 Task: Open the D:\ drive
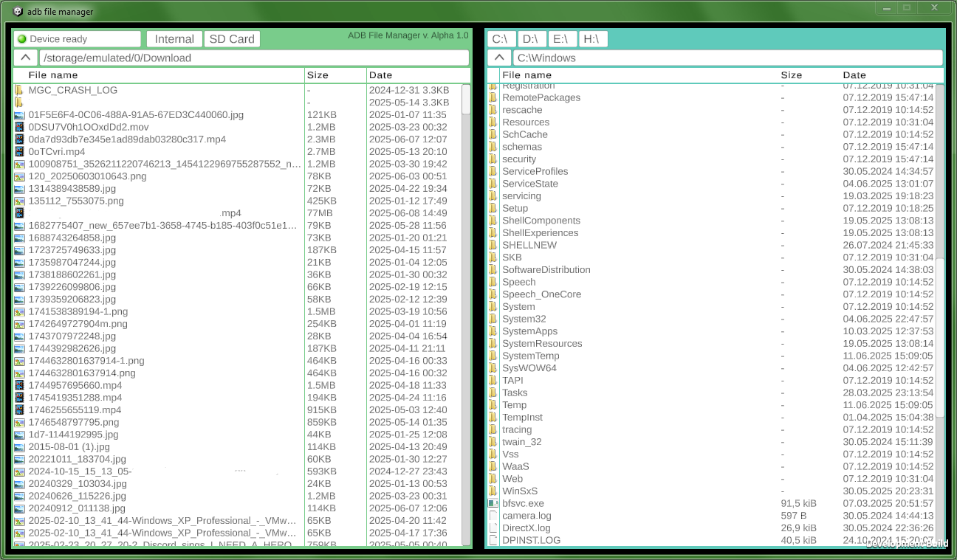tap(531, 39)
